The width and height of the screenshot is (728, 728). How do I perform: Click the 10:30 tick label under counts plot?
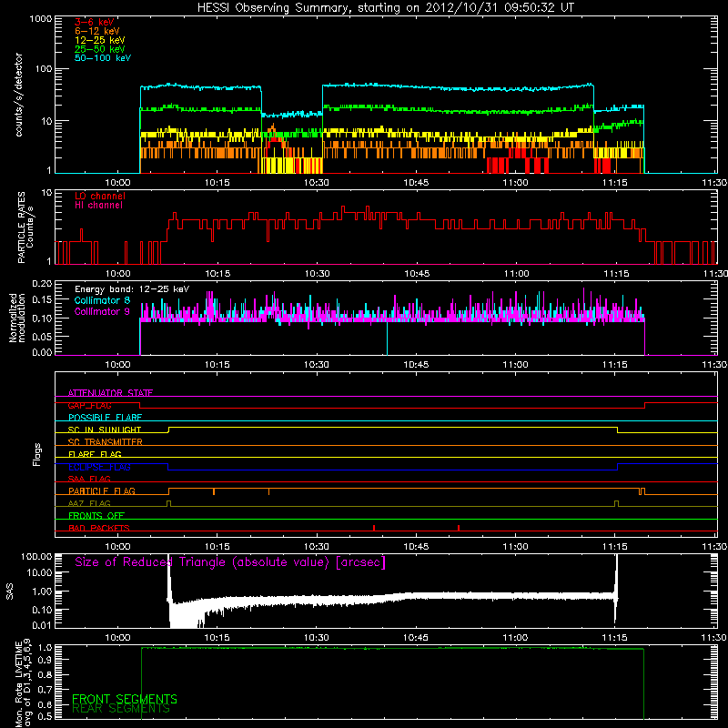316,183
